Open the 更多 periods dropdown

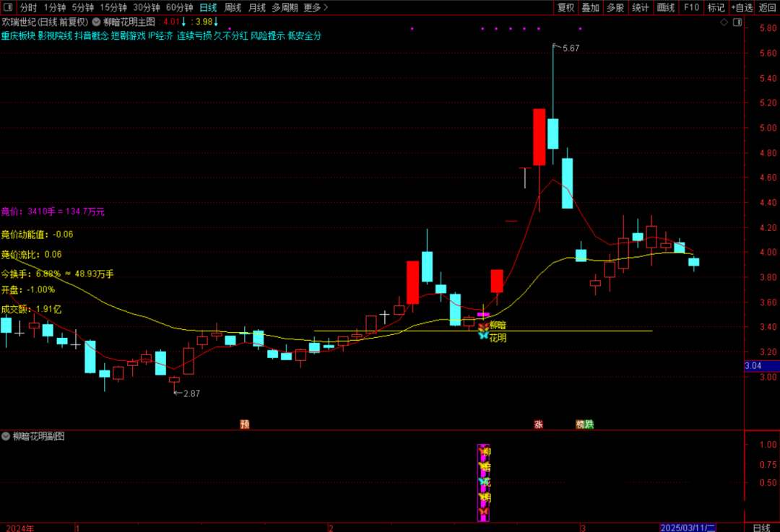click(315, 7)
